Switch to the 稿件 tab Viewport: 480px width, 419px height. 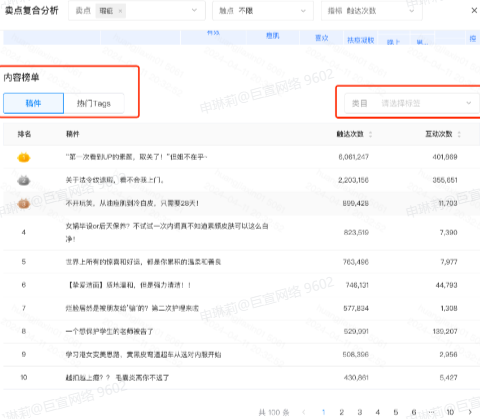(33, 103)
